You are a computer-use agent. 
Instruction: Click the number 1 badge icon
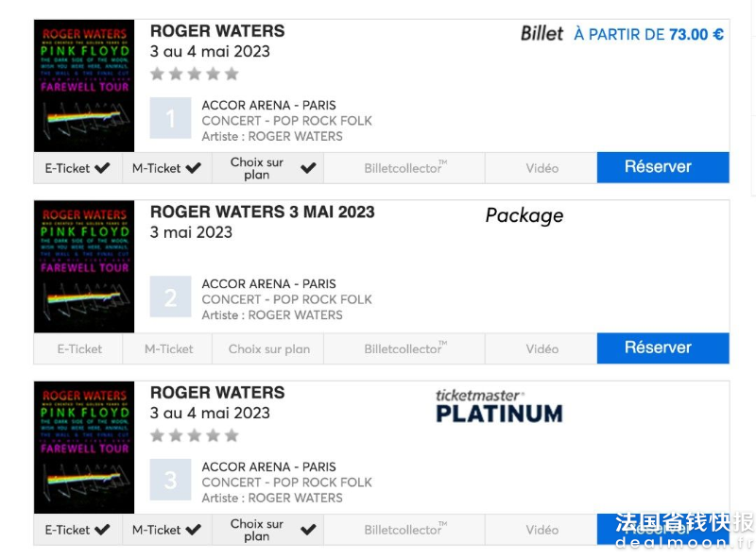170,118
